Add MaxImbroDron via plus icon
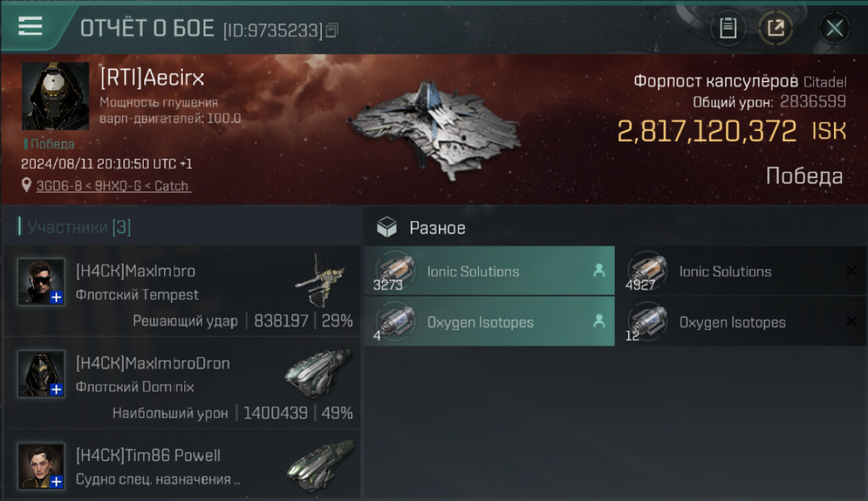Viewport: 868px width, 501px height. pyautogui.click(x=57, y=389)
